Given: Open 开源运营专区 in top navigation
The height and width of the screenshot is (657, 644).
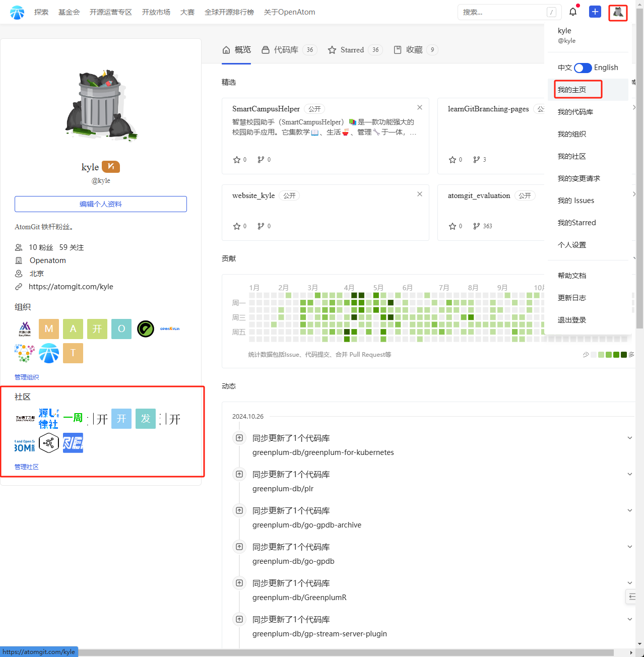Looking at the screenshot, I should coord(111,12).
